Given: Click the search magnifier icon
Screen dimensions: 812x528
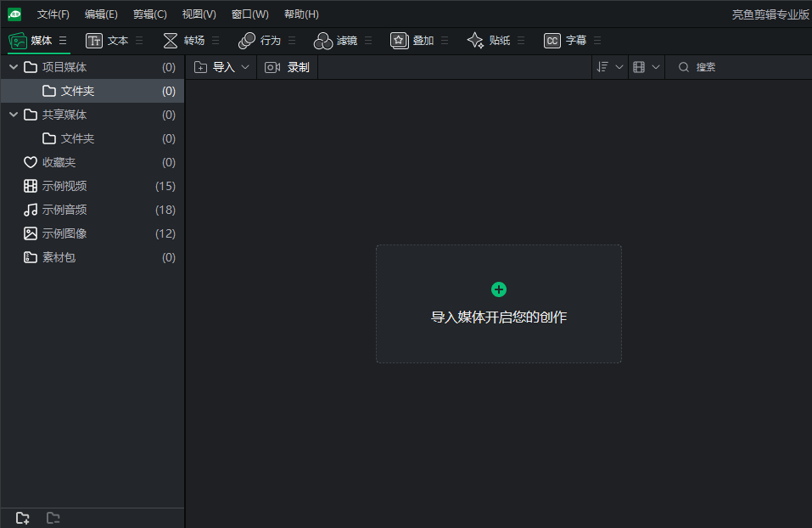Looking at the screenshot, I should point(684,67).
